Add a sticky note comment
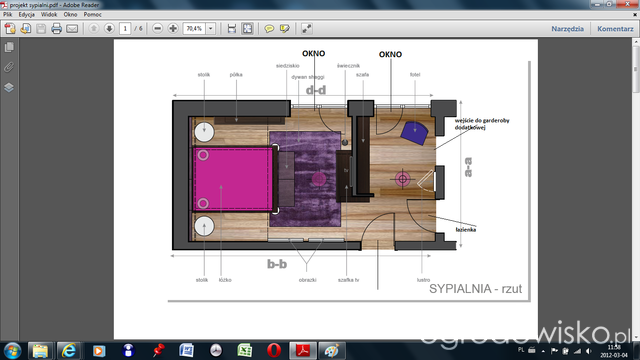 point(269,29)
